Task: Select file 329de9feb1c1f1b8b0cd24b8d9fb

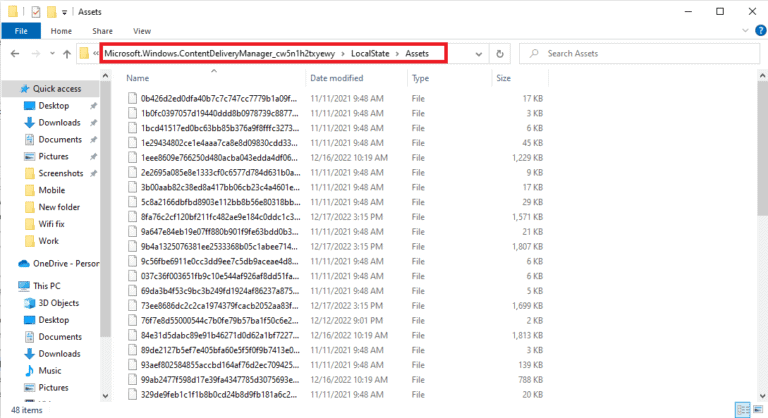Action: tap(218, 394)
